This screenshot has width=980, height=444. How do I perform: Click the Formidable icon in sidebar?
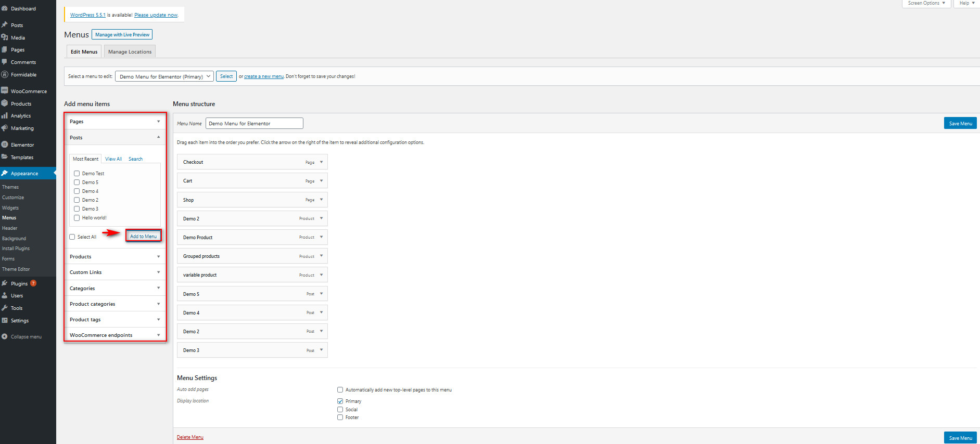[5, 74]
